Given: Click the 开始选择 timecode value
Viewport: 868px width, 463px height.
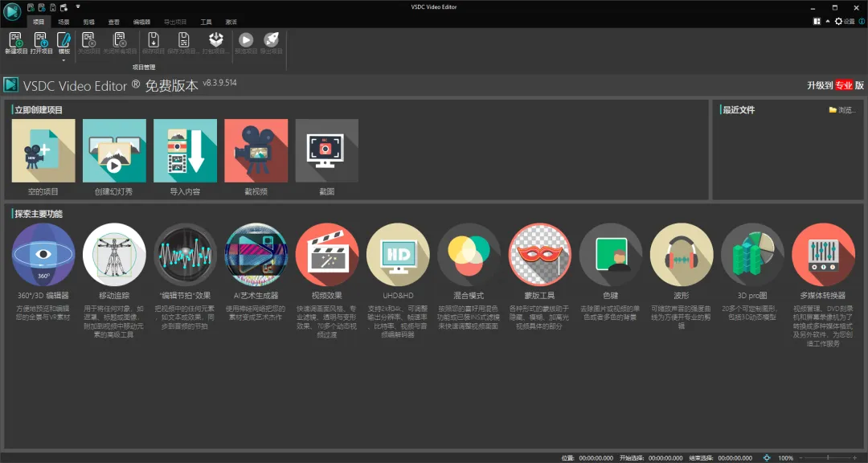Looking at the screenshot, I should pyautogui.click(x=665, y=458).
